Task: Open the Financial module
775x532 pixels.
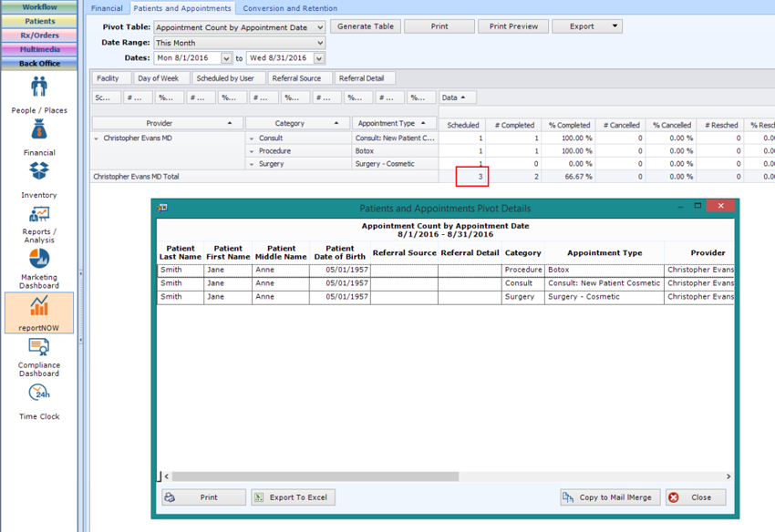Action: click(x=39, y=137)
